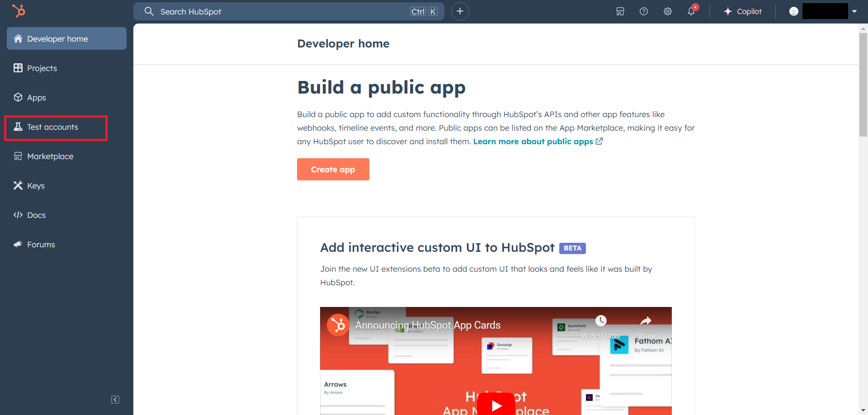Open the notifications bell
Viewport: 868px width, 415px height.
[x=692, y=11]
